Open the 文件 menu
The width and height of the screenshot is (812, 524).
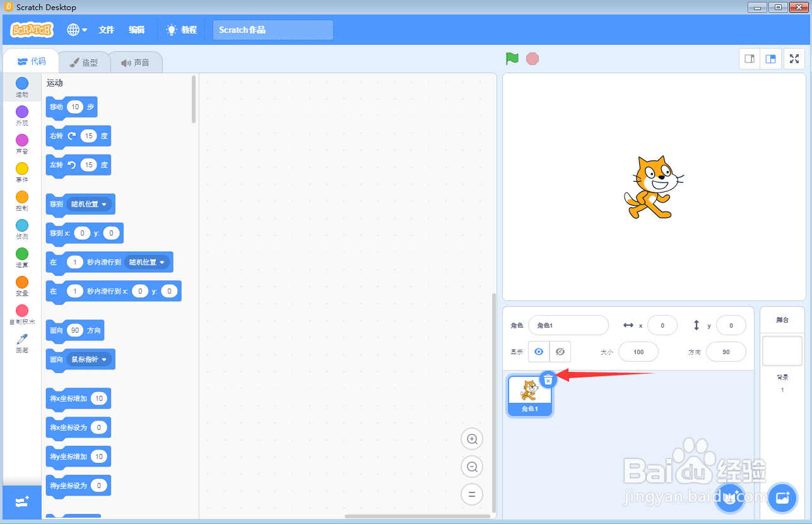click(107, 30)
